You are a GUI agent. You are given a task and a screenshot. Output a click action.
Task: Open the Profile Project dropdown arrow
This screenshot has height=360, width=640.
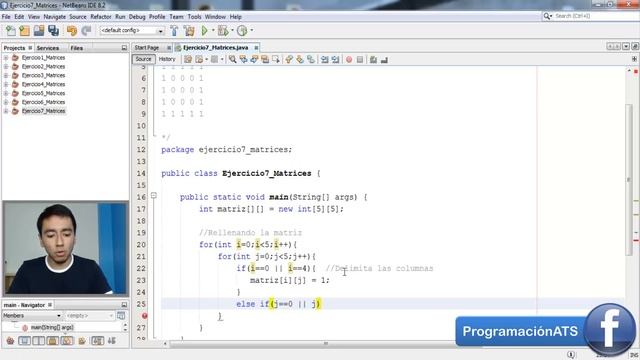pyautogui.click(x=251, y=31)
